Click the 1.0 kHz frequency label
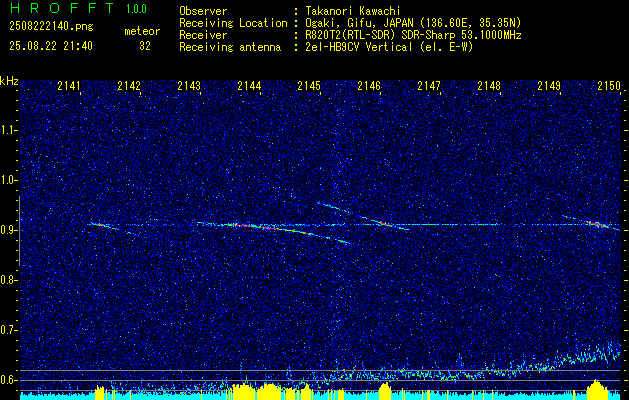 pyautogui.click(x=8, y=180)
